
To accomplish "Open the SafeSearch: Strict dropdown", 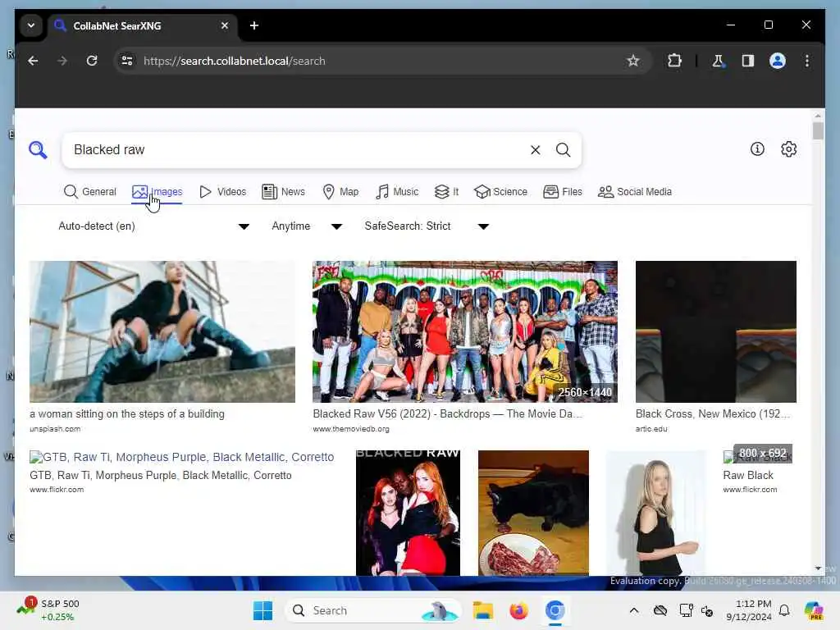I will 427,226.
